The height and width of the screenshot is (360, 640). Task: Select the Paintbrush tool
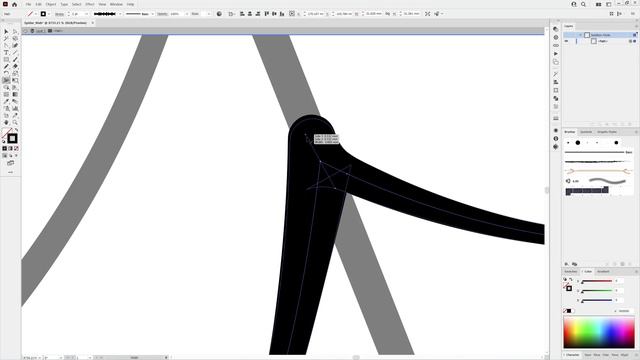pos(15,60)
